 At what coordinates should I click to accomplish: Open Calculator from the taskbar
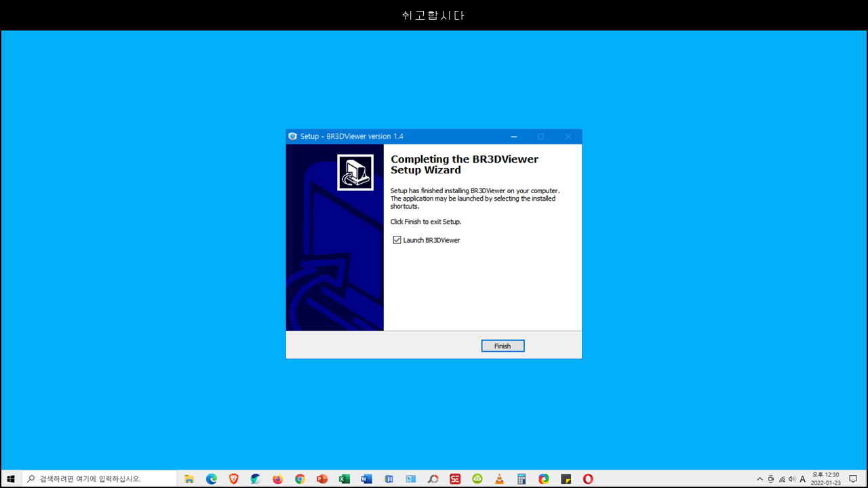521,479
